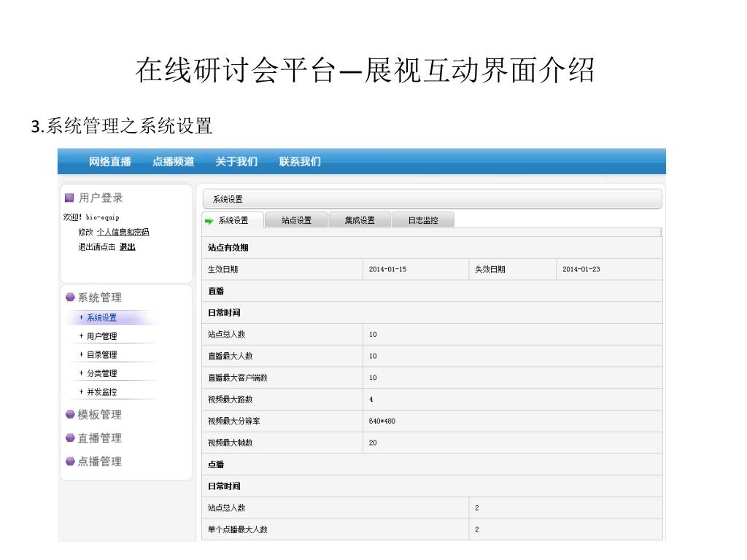The image size is (747, 560).
Task: Click the 直播最大客户端数 row label
Action: (237, 378)
